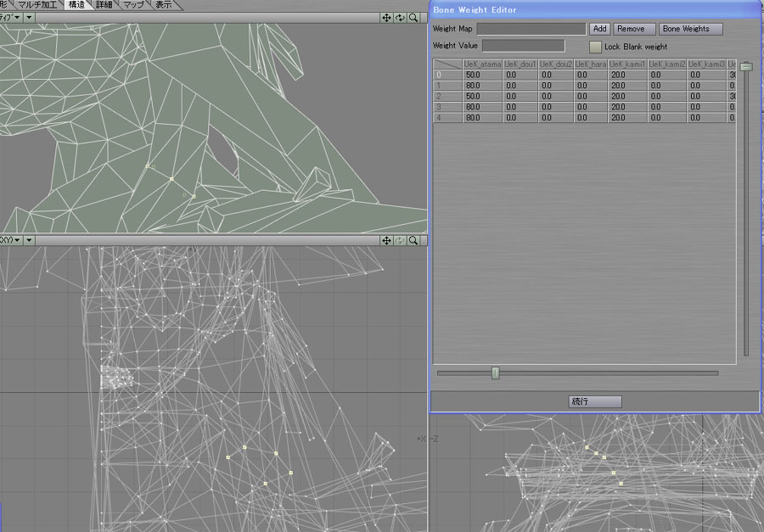
Task: Open the lower viewport (XY) view dropdown
Action: (9, 241)
